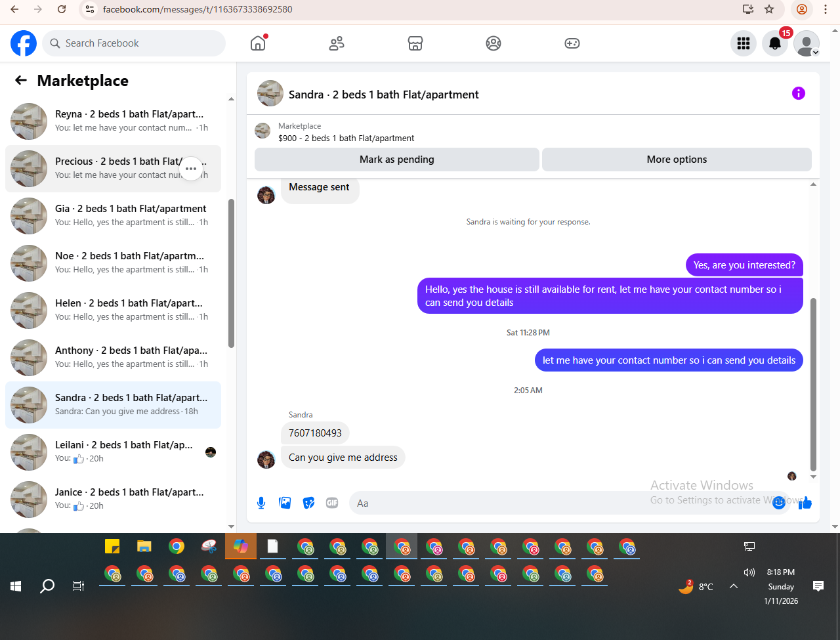Open the Windows Start menu
The height and width of the screenshot is (640, 840).
click(16, 586)
